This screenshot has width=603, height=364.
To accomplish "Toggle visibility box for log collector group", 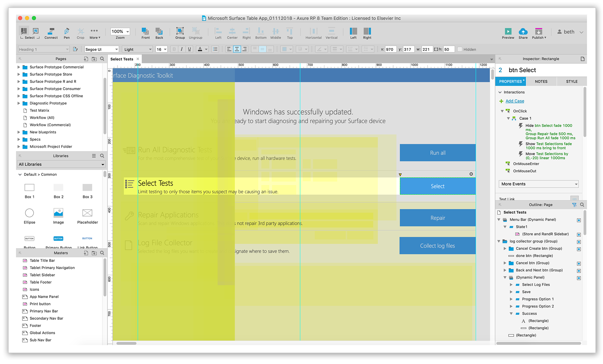I will pyautogui.click(x=579, y=242).
